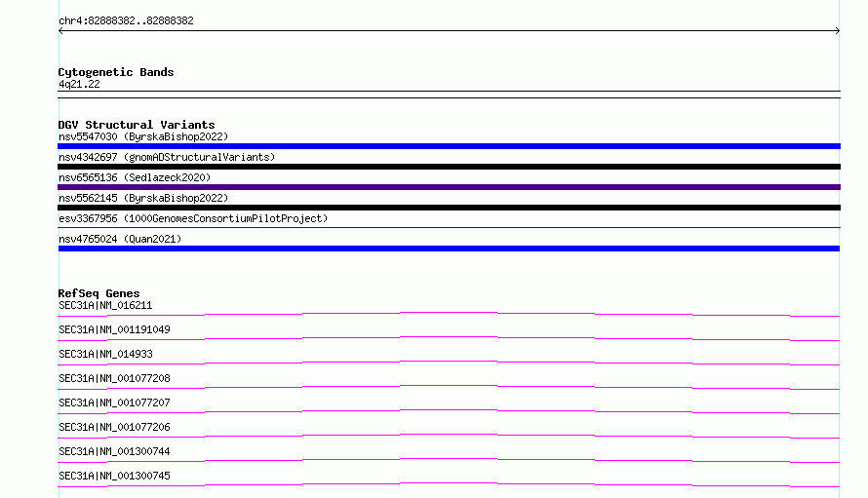The width and height of the screenshot is (868, 498).
Task: Click the purple bar under nsv6565136
Action: [449, 187]
